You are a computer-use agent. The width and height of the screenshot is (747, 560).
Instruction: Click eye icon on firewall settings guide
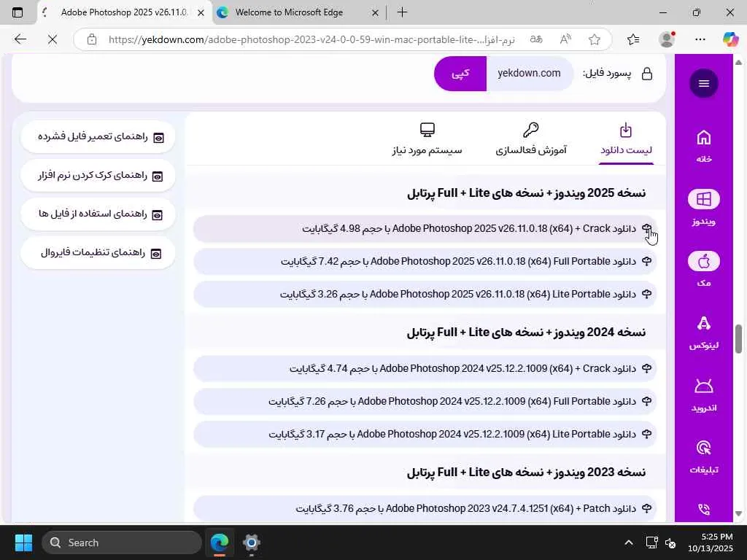156,254
